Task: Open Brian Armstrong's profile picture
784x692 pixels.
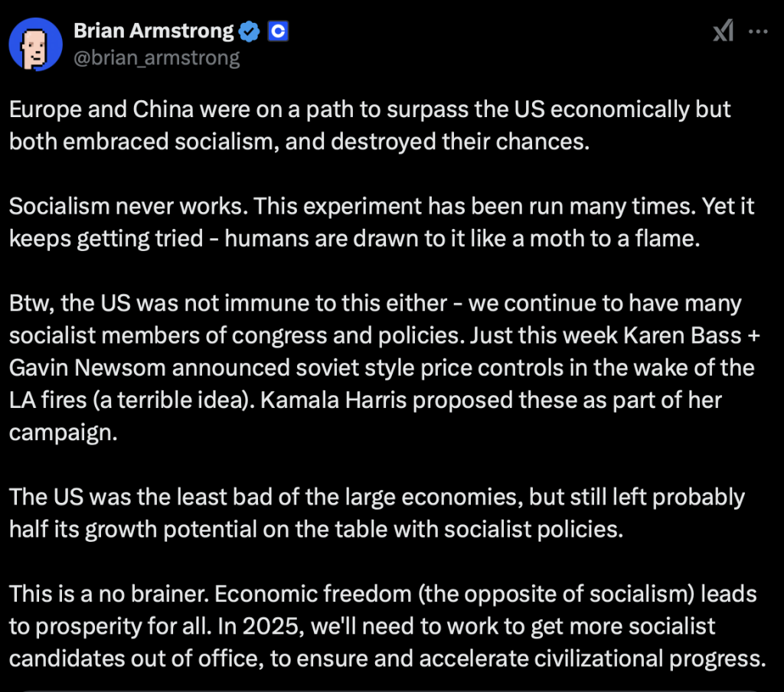Action: (36, 43)
